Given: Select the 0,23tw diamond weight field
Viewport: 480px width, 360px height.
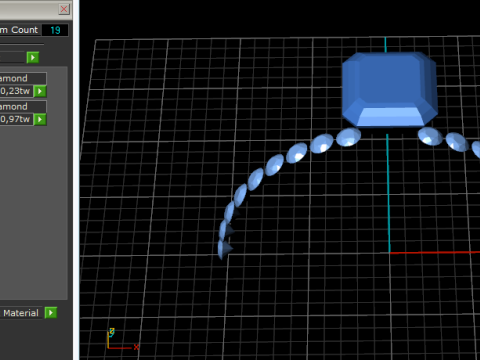Looking at the screenshot, I should click(16, 91).
